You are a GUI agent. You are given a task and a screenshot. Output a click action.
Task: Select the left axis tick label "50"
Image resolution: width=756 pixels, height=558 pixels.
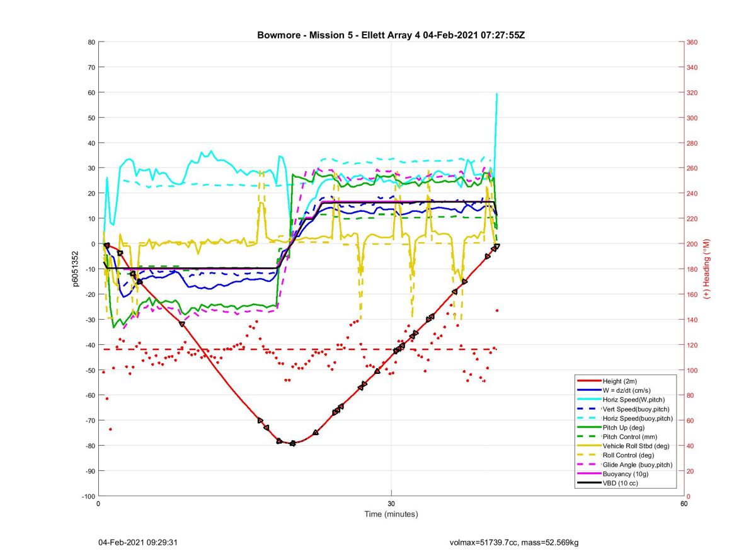[91, 118]
